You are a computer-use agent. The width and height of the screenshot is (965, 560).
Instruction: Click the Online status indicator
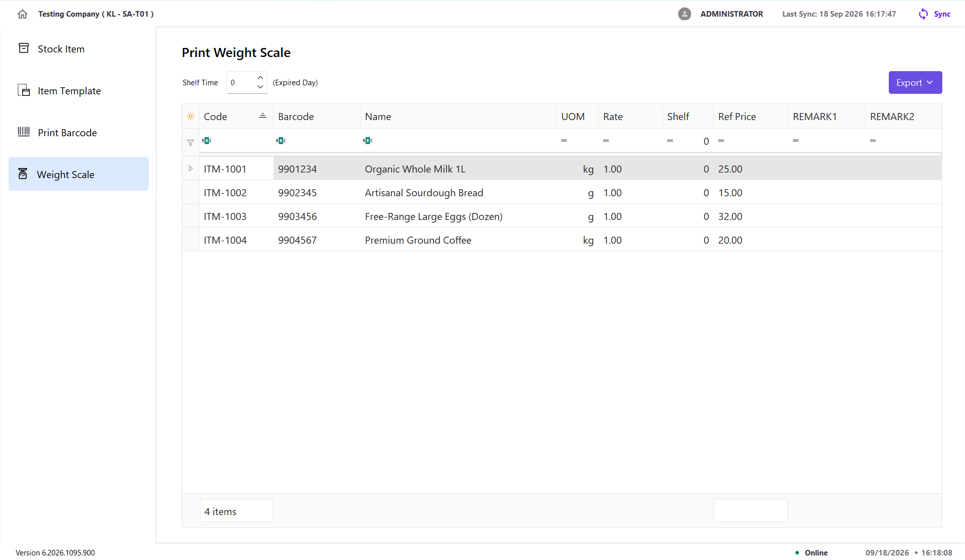click(812, 552)
